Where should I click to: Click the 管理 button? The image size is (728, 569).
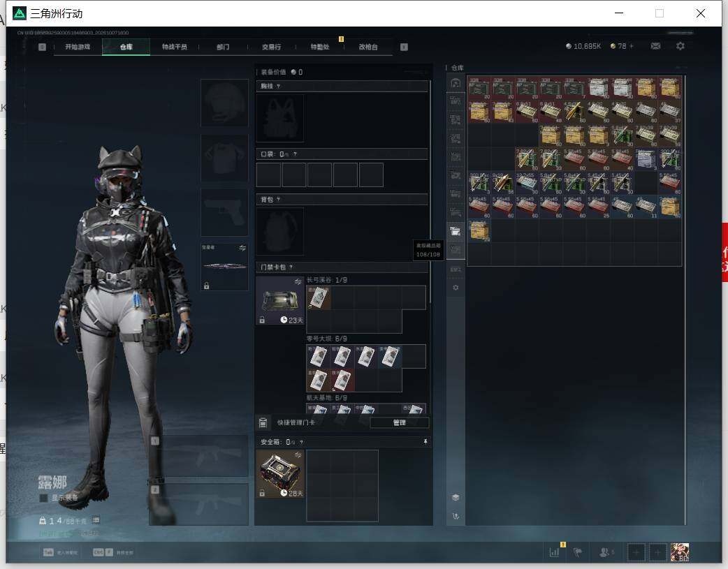point(400,422)
